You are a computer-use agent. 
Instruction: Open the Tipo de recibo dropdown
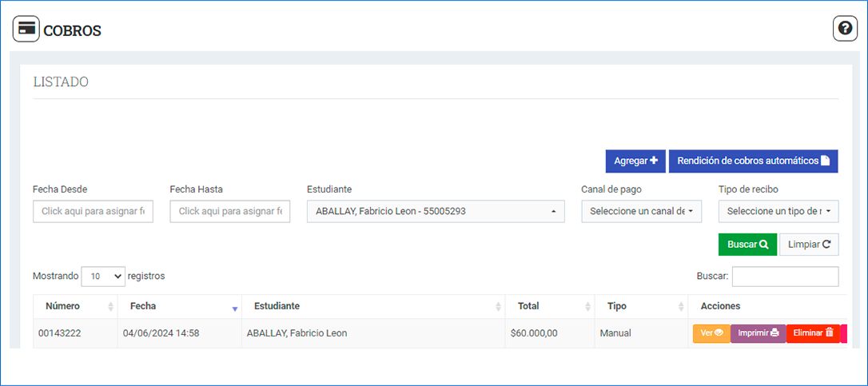click(778, 212)
